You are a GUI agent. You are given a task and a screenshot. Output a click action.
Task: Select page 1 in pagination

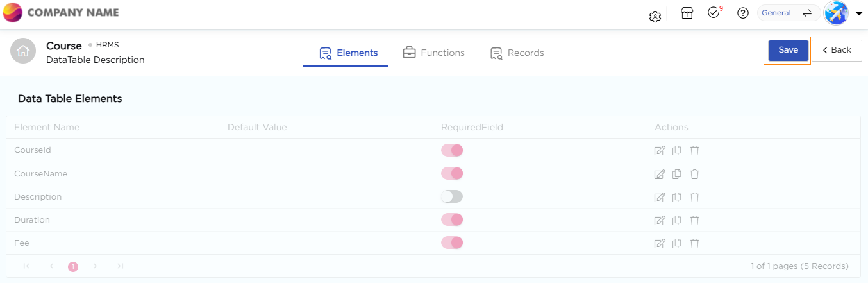click(x=73, y=266)
